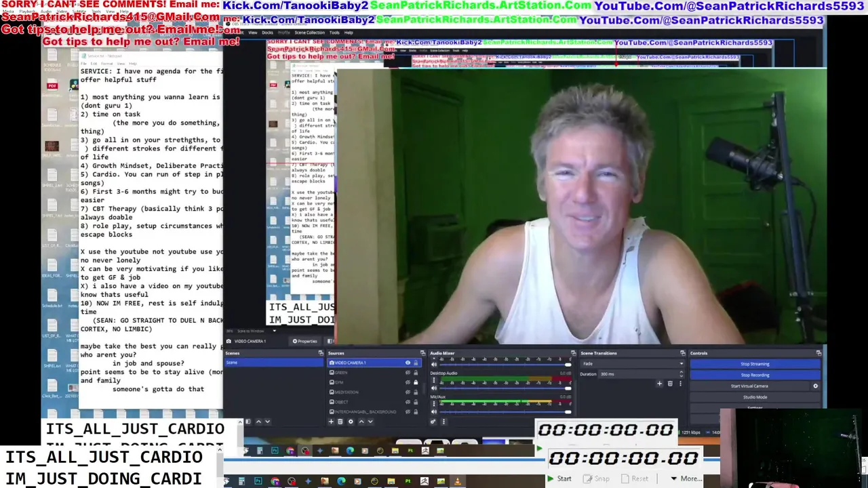Adjust Mic/Aux volume slider
Screen dimensions: 868x488
click(506, 411)
